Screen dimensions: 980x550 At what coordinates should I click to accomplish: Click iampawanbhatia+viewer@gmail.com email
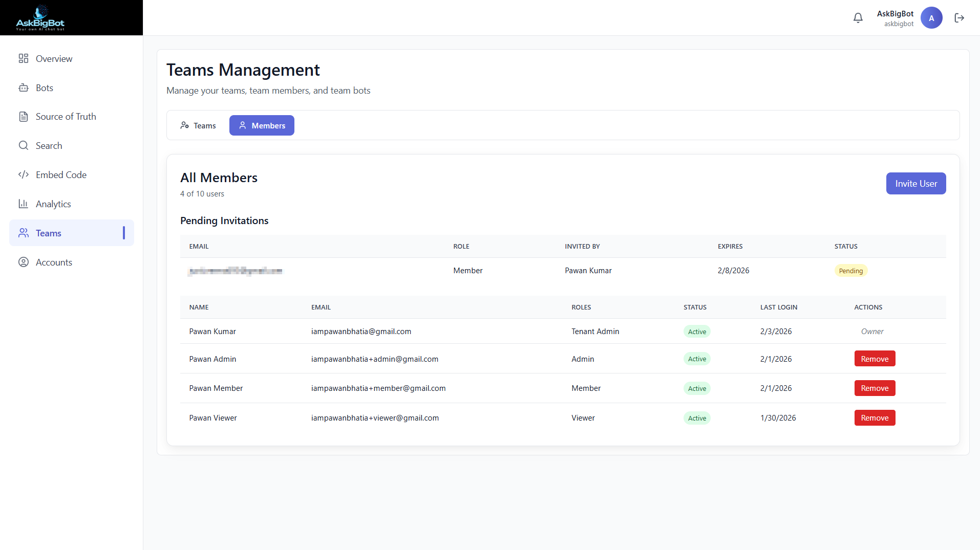pyautogui.click(x=375, y=418)
